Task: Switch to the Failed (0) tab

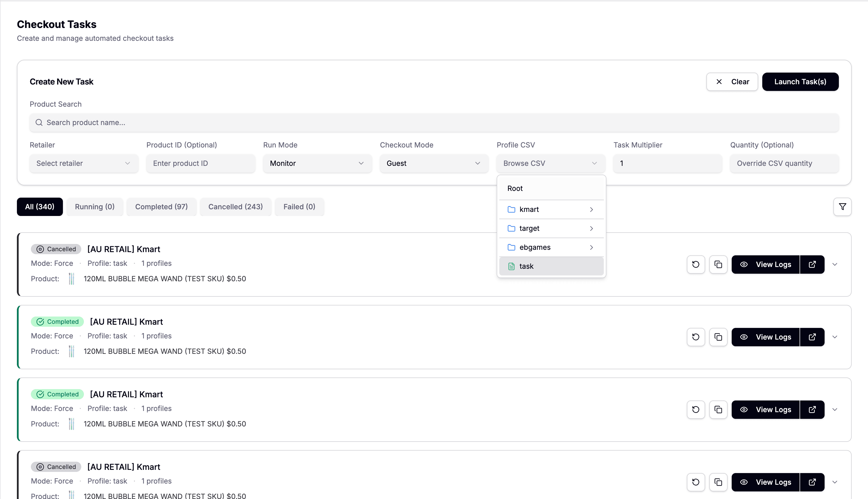Action: 299,207
